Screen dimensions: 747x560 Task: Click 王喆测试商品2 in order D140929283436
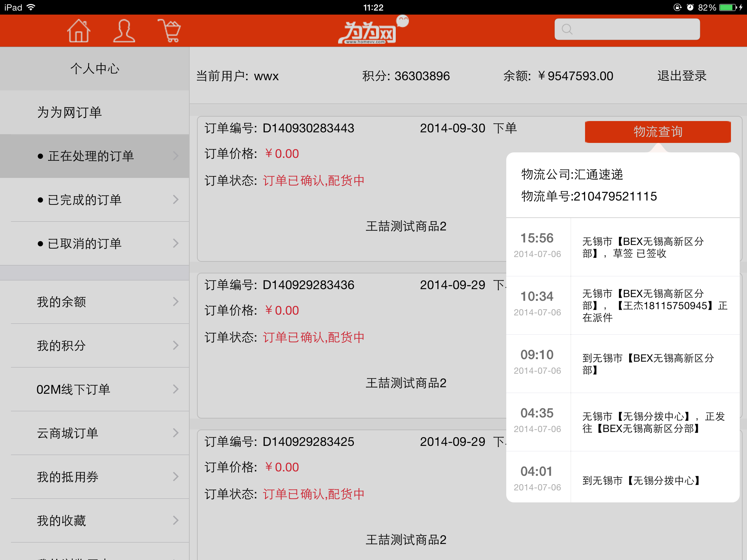(x=406, y=383)
